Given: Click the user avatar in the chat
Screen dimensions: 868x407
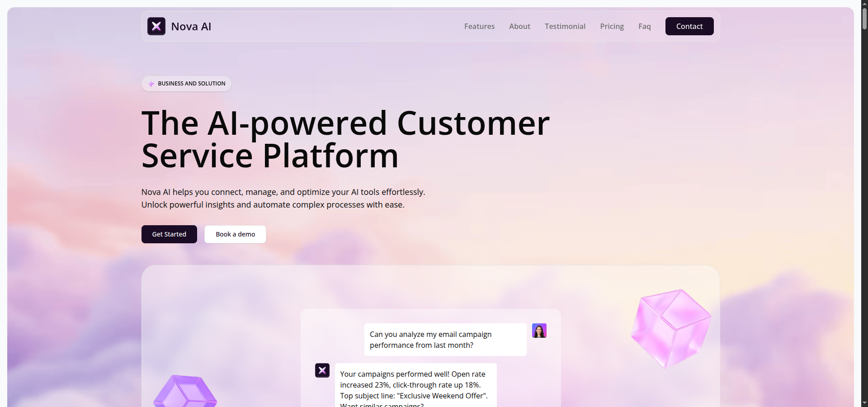Looking at the screenshot, I should pos(539,331).
